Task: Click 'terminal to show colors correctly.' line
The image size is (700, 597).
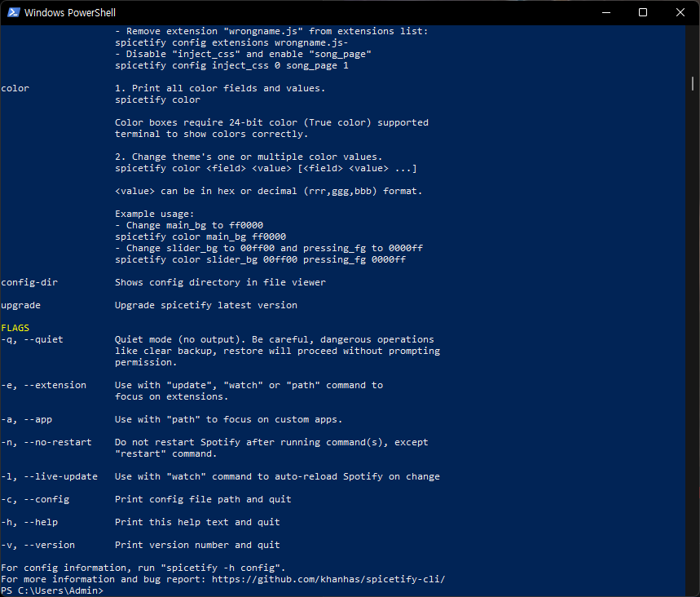Action: coord(212,134)
